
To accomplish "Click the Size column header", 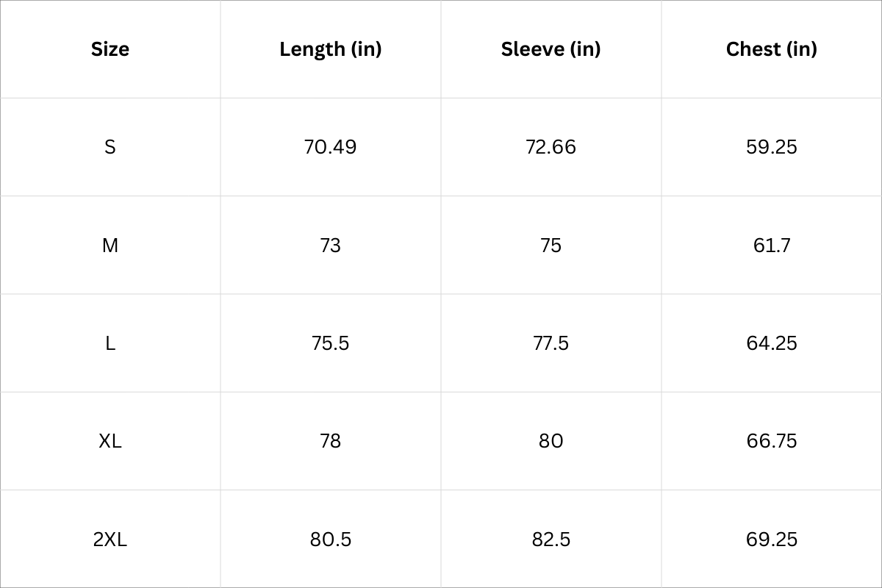I will click(110, 49).
